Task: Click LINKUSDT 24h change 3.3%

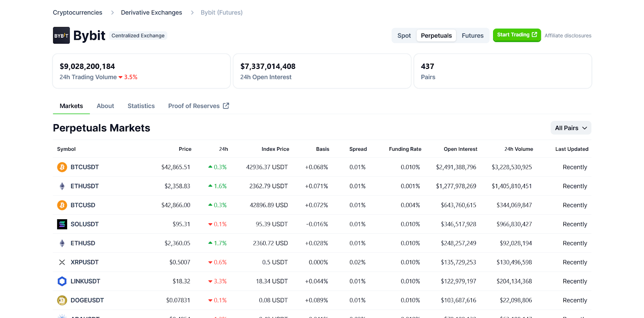Action: pyautogui.click(x=217, y=281)
